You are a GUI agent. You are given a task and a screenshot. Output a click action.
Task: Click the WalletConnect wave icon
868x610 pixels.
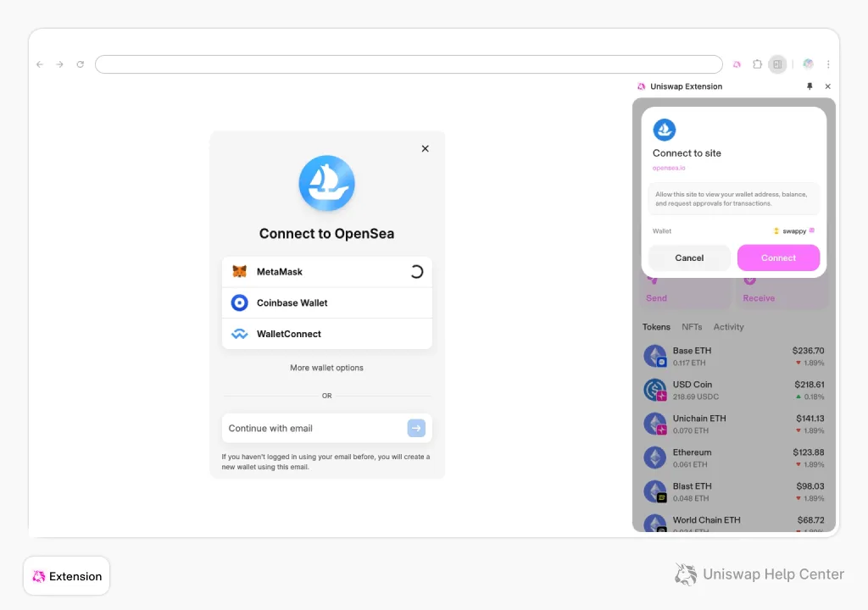click(239, 334)
